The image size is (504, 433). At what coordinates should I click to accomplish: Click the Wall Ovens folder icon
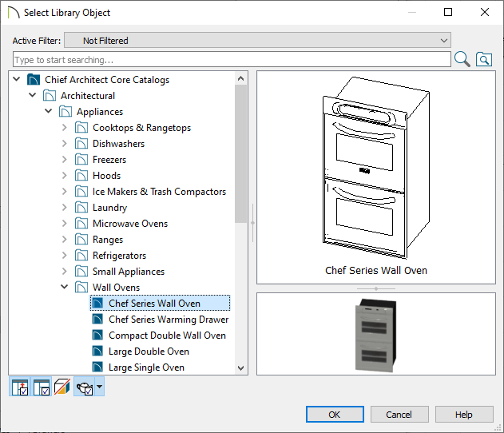pyautogui.click(x=81, y=287)
